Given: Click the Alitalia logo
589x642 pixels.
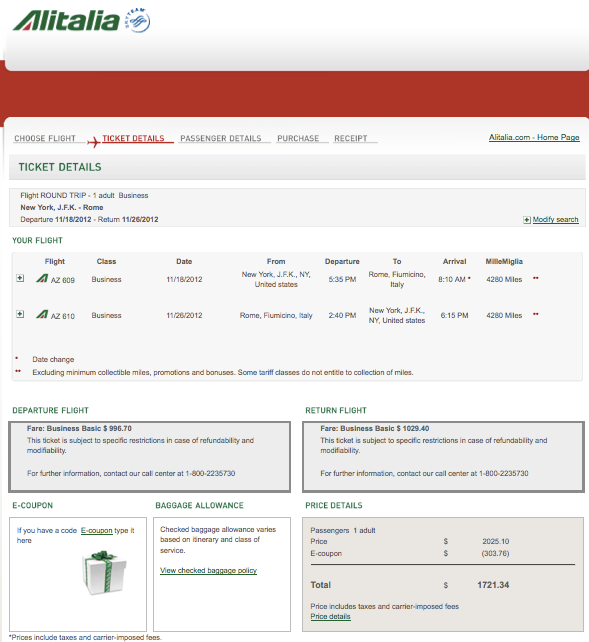Looking at the screenshot, I should pyautogui.click(x=66, y=21).
